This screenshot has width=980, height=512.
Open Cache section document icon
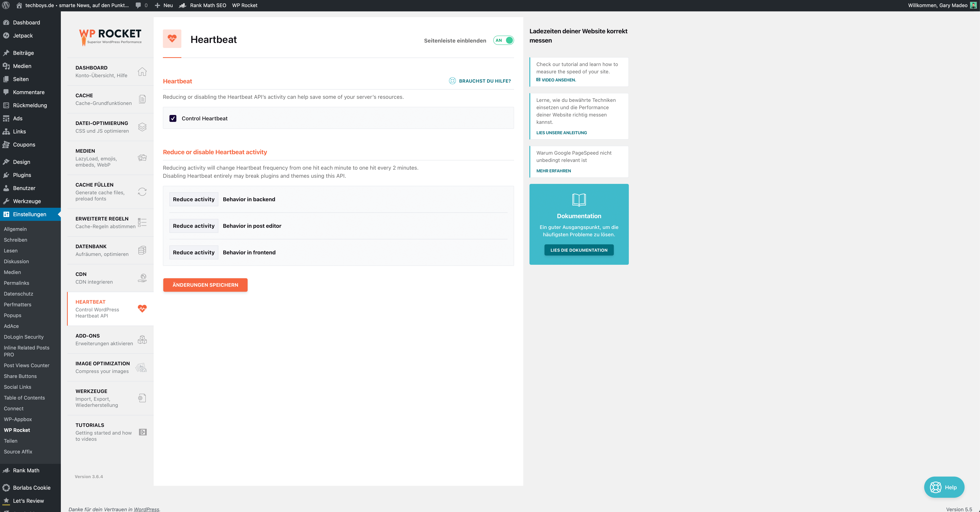142,99
